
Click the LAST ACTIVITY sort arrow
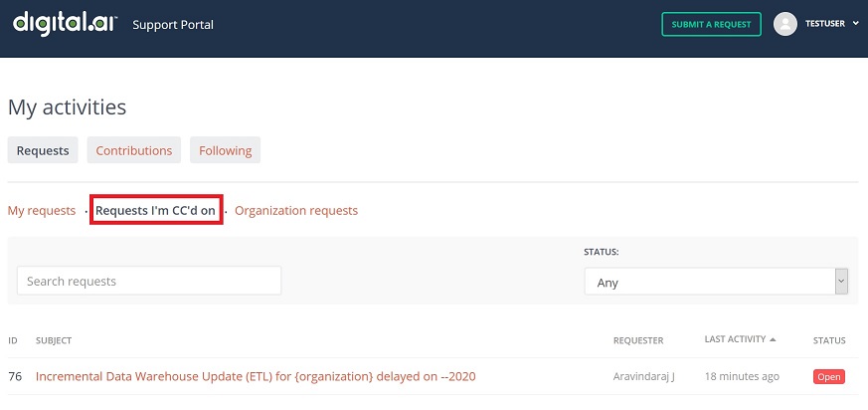coord(774,339)
